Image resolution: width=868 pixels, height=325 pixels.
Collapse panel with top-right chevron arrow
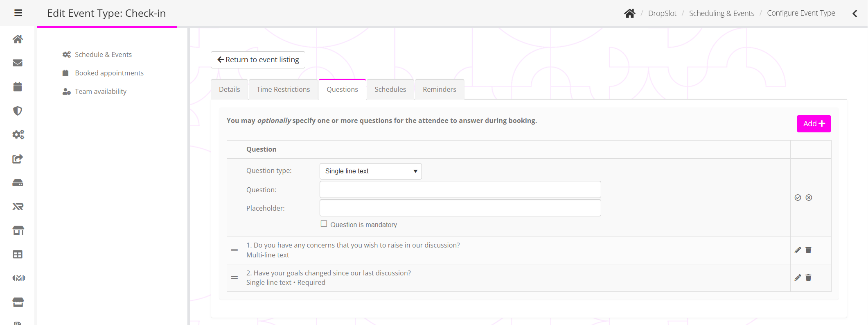pyautogui.click(x=854, y=14)
